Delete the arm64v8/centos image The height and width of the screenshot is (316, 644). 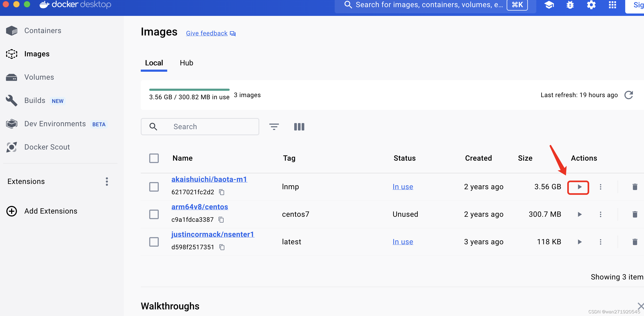[635, 214]
